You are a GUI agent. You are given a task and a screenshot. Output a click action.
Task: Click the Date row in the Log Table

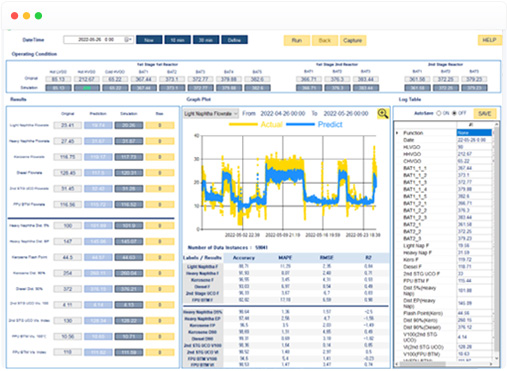(444, 140)
